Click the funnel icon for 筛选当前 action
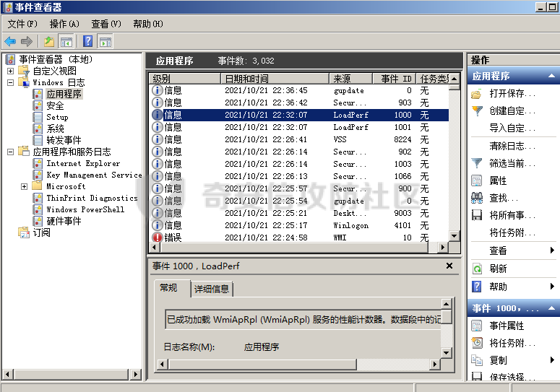The width and height of the screenshot is (560, 392). pos(477,163)
